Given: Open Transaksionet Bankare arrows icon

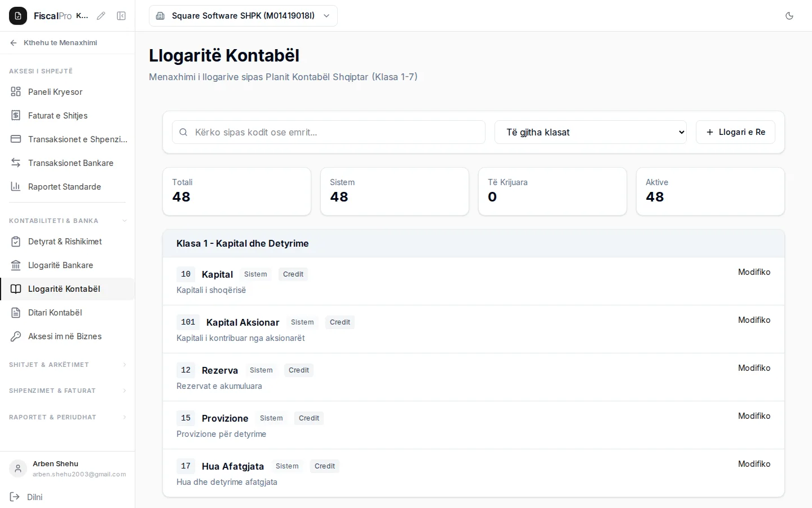Looking at the screenshot, I should click(x=16, y=163).
